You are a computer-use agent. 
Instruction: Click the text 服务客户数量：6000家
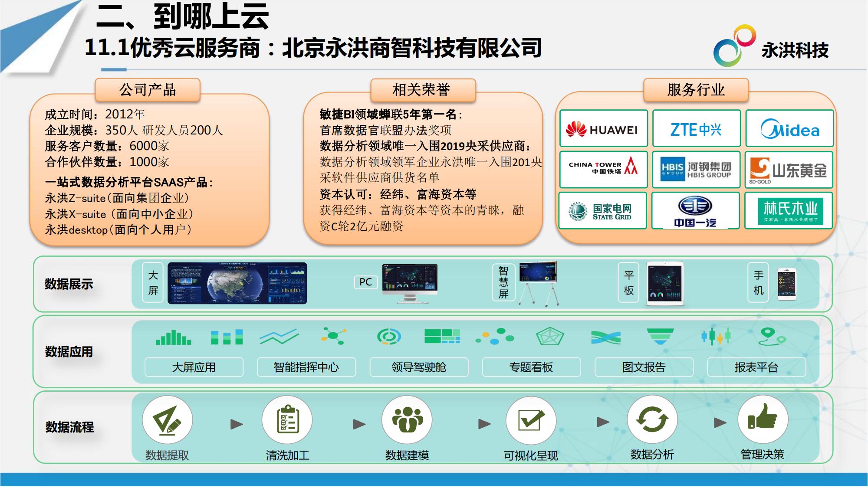(x=107, y=146)
